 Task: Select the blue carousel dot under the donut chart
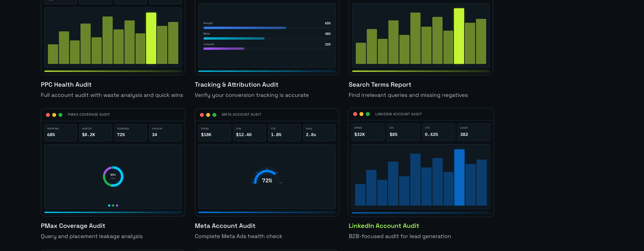point(109,205)
